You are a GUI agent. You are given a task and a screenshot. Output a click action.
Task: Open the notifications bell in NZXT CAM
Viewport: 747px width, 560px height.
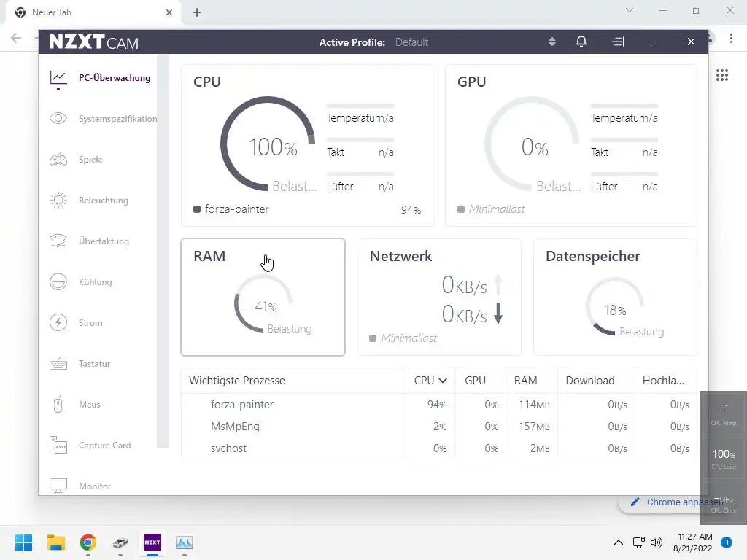tap(581, 42)
